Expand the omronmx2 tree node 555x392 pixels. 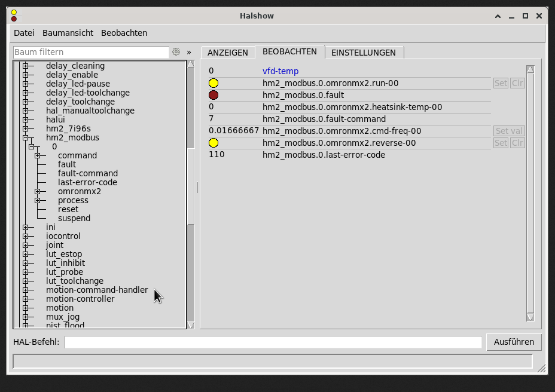[x=37, y=191]
